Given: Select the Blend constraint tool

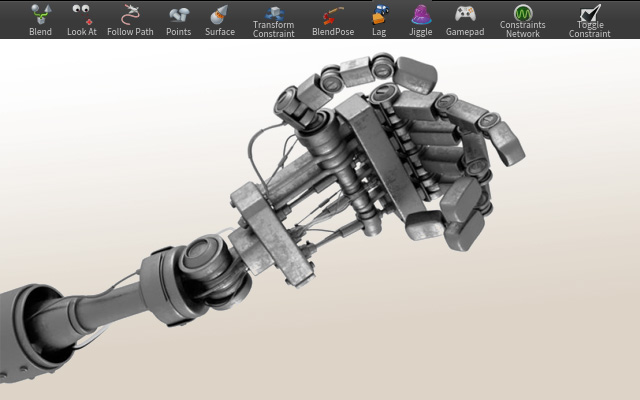Looking at the screenshot, I should (40, 20).
